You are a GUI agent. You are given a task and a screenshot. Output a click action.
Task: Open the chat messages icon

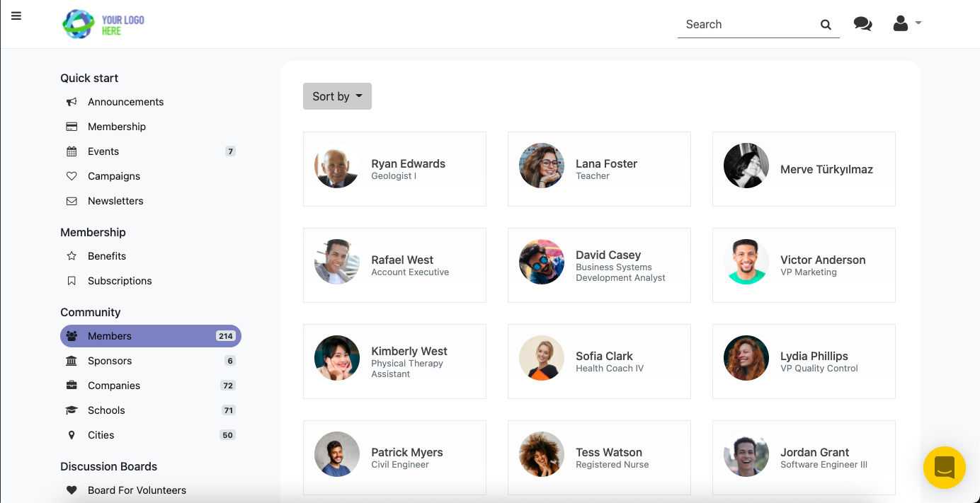[x=862, y=24]
